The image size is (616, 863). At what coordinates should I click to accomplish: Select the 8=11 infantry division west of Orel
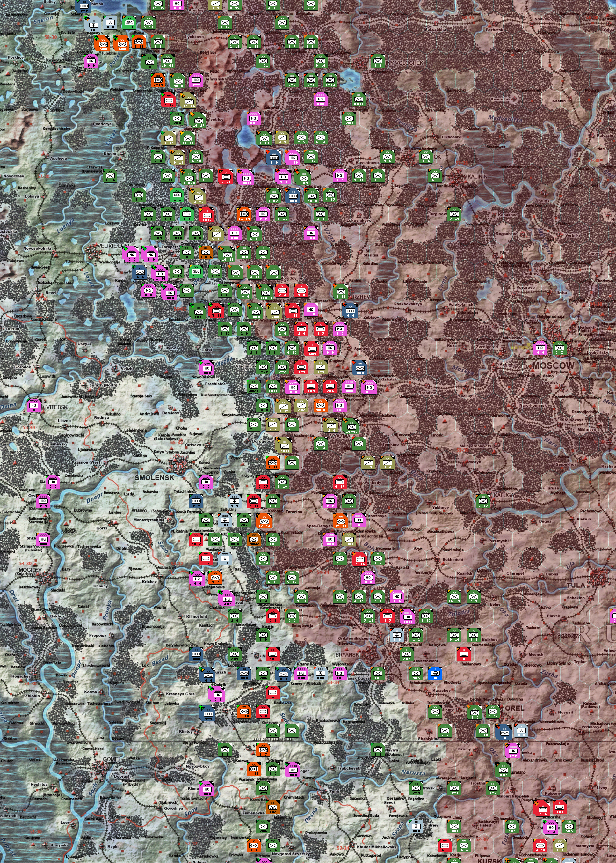click(x=435, y=711)
